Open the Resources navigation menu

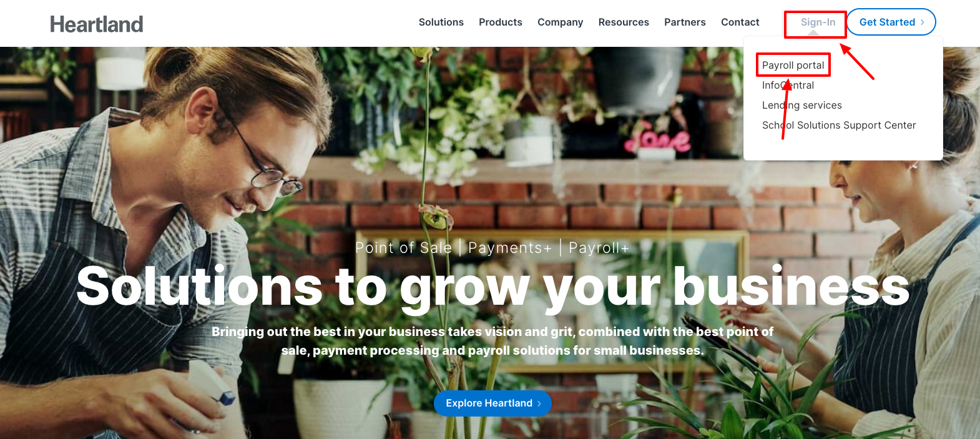[624, 22]
